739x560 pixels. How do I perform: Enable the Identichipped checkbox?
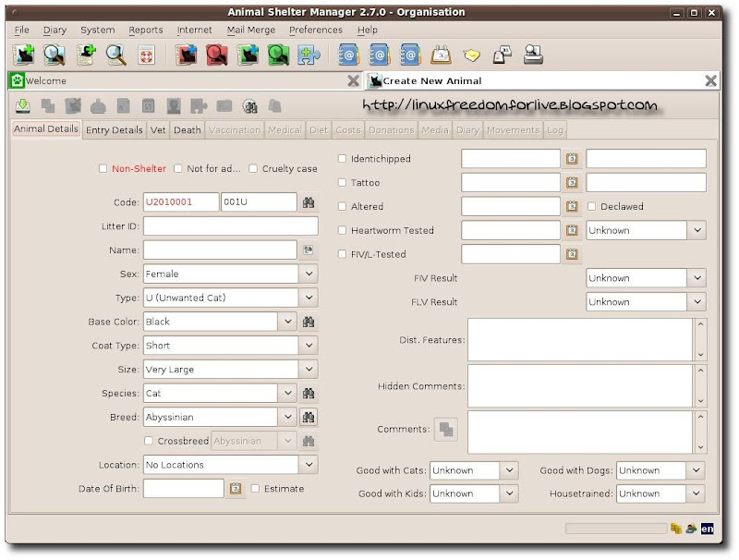tap(343, 159)
